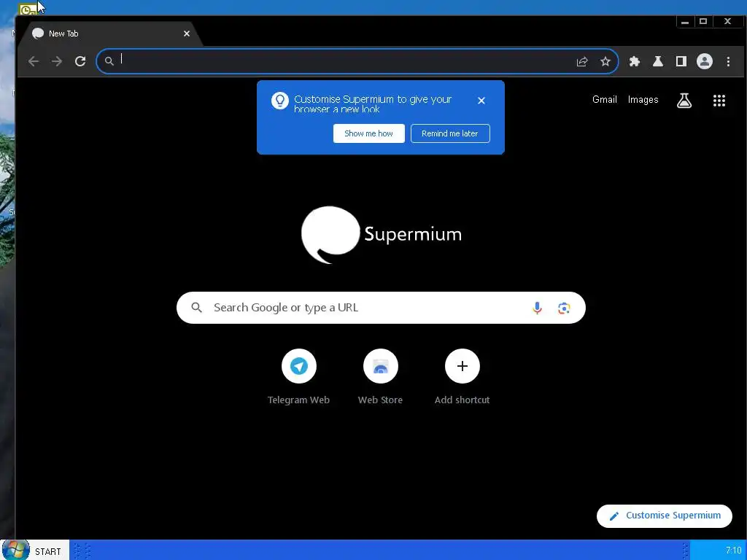The width and height of the screenshot is (747, 560).
Task: Click the Show me how button
Action: point(368,133)
